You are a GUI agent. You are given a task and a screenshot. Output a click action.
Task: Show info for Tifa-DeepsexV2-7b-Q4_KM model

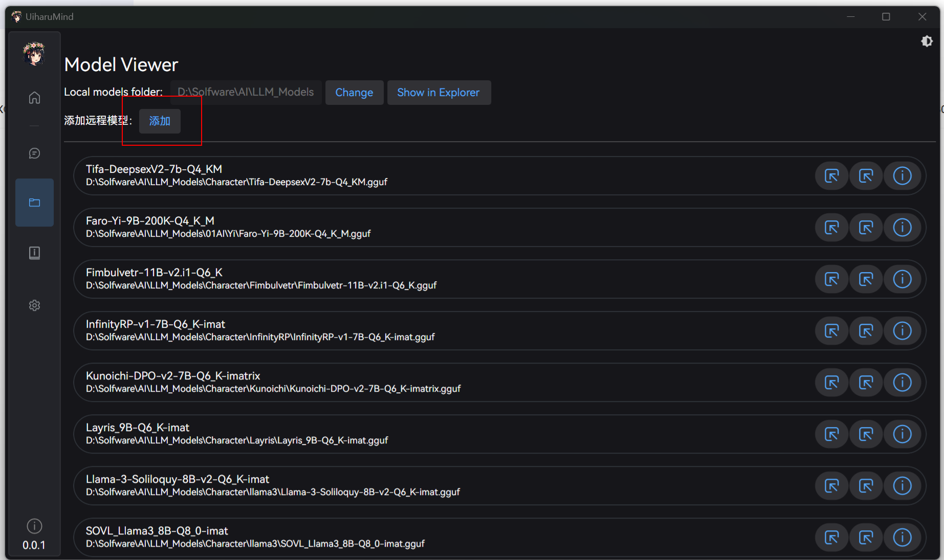902,176
